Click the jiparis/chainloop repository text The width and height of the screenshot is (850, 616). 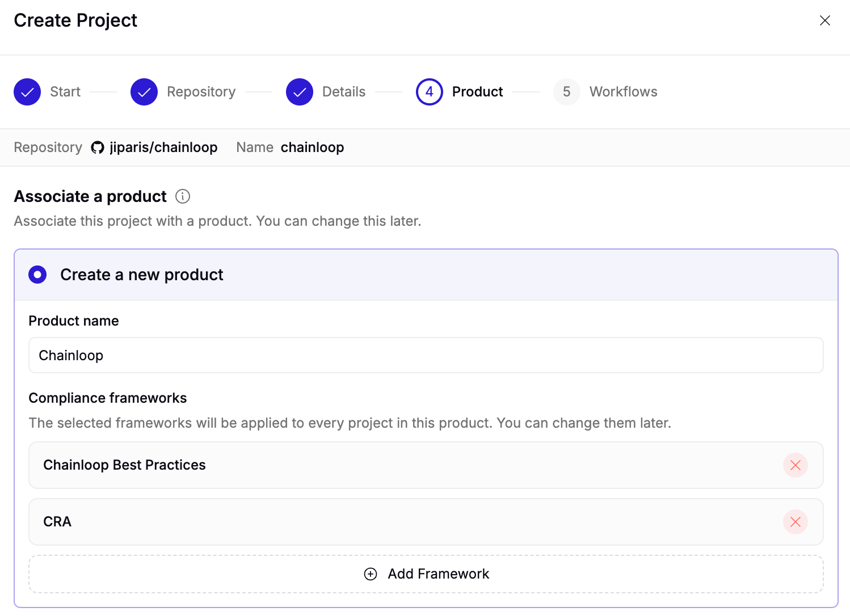(x=163, y=147)
